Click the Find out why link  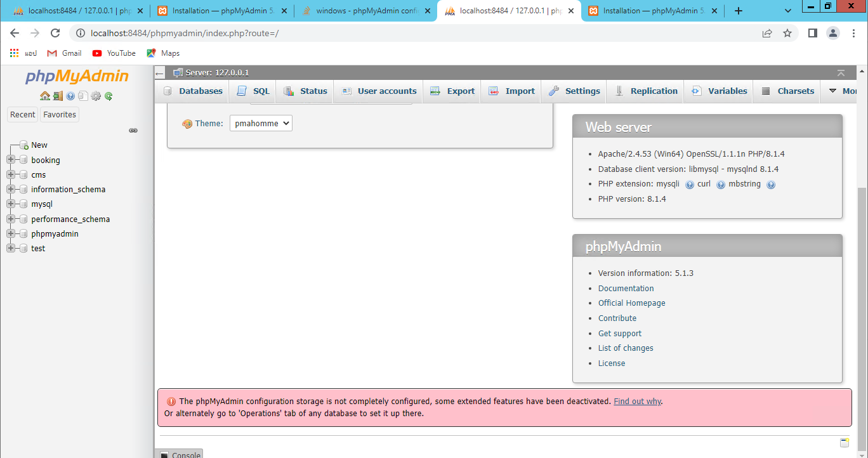(x=638, y=402)
